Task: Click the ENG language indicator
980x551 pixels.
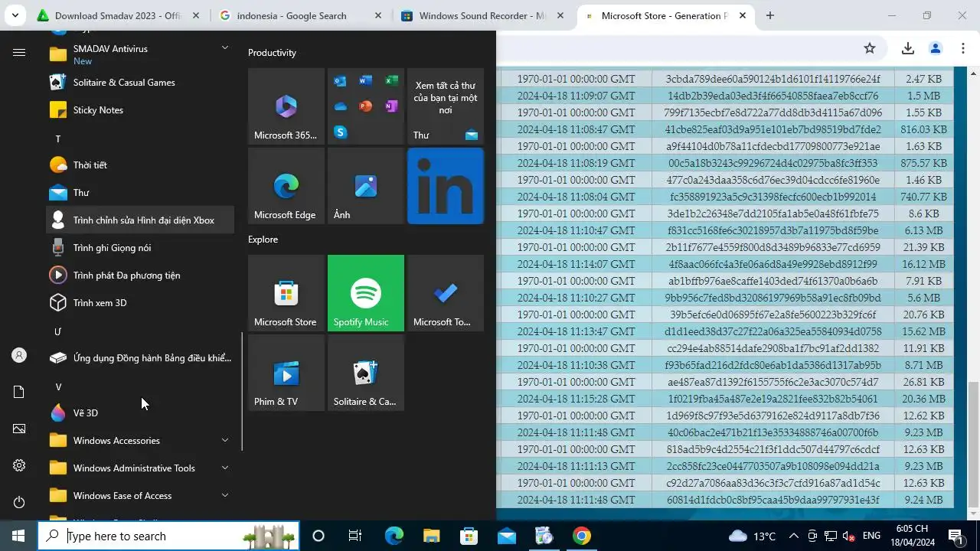Action: 871,536
